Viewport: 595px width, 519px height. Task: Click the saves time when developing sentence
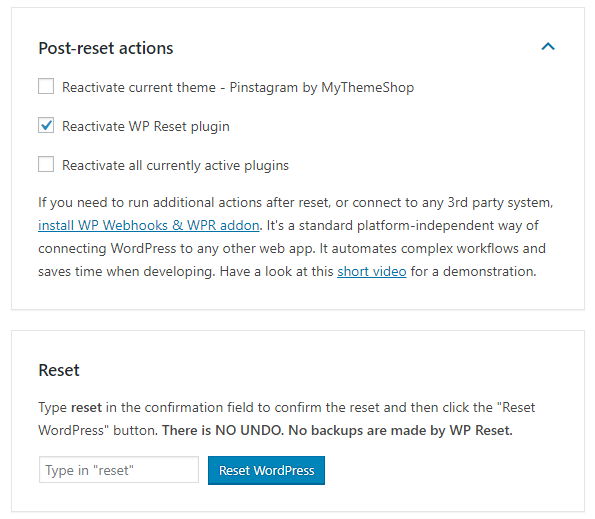(x=127, y=272)
